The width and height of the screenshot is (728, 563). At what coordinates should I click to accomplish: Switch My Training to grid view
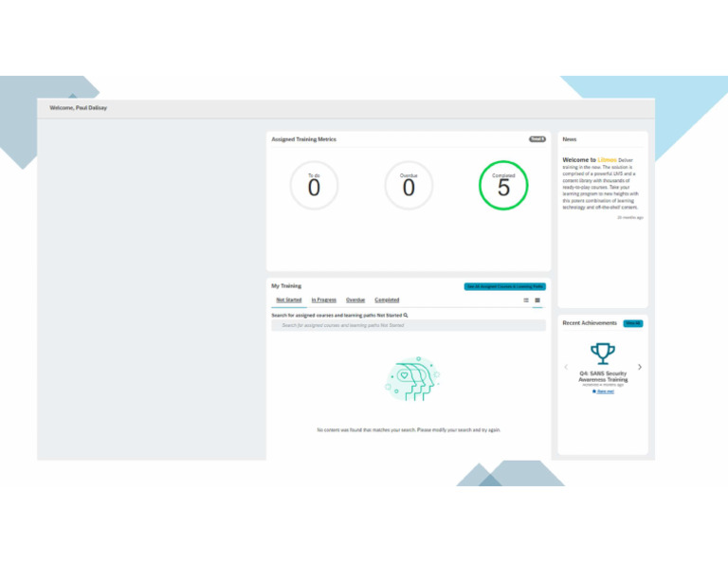pos(537,300)
